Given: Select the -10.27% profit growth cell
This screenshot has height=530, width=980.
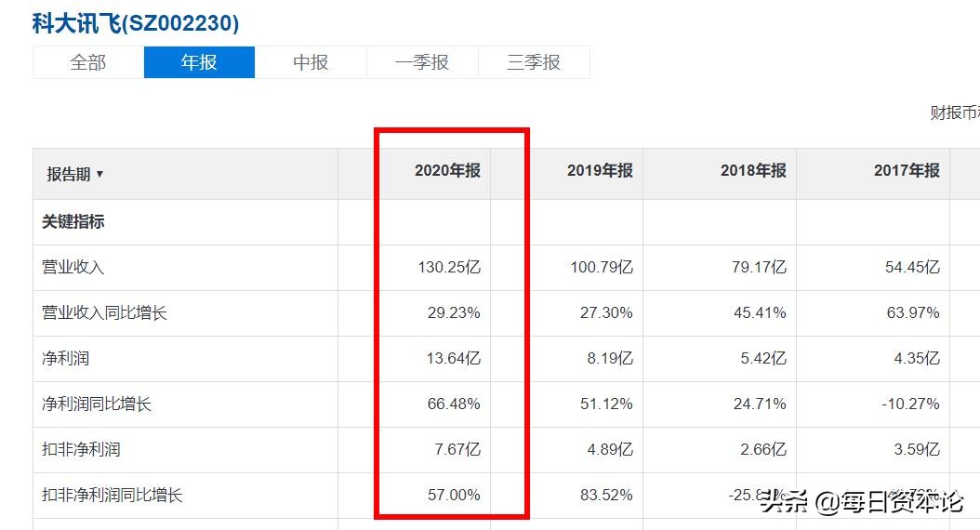Looking at the screenshot, I should pyautogui.click(x=910, y=404).
